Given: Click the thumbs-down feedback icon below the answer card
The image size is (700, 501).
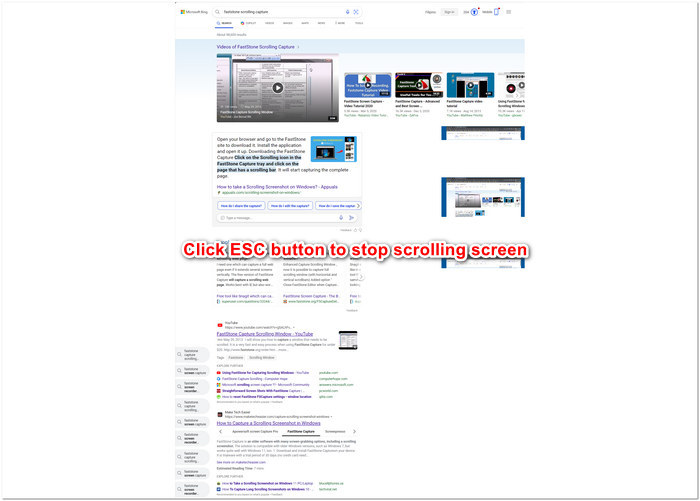Looking at the screenshot, I should point(360,230).
